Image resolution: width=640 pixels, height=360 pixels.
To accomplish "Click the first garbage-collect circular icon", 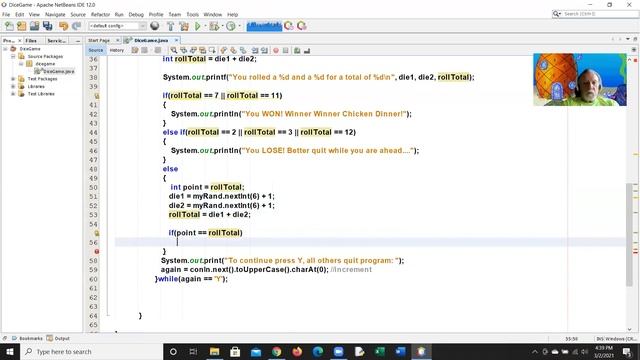I will coord(289,26).
